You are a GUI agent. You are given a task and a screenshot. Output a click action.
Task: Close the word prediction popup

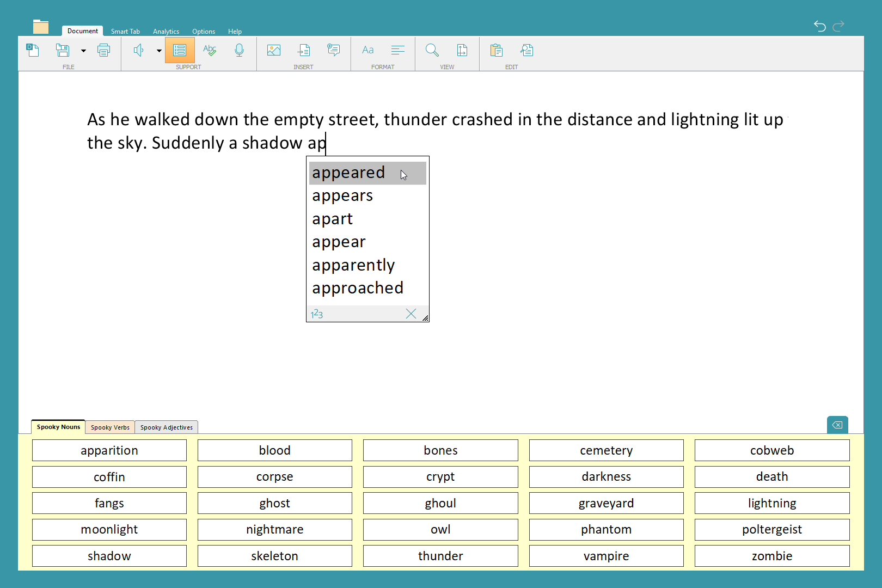point(411,314)
